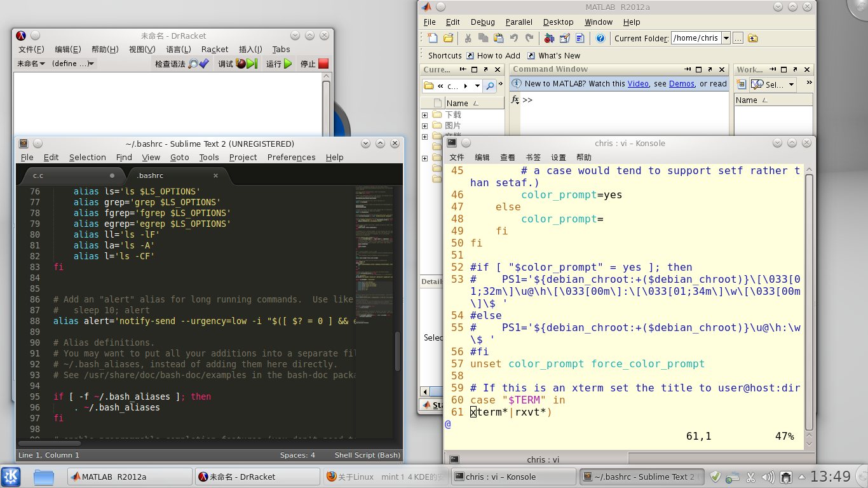Open the Parallel menu in MATLAB

(519, 22)
